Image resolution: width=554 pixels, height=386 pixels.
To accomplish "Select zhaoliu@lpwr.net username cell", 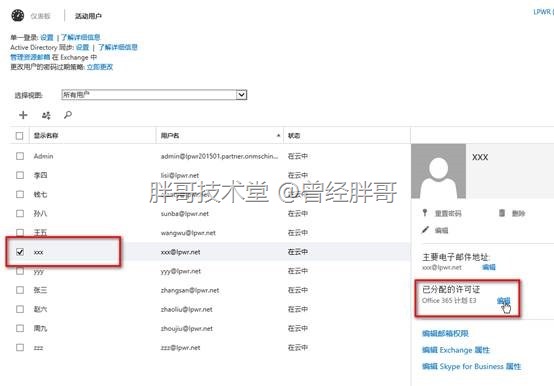I will point(187,309).
